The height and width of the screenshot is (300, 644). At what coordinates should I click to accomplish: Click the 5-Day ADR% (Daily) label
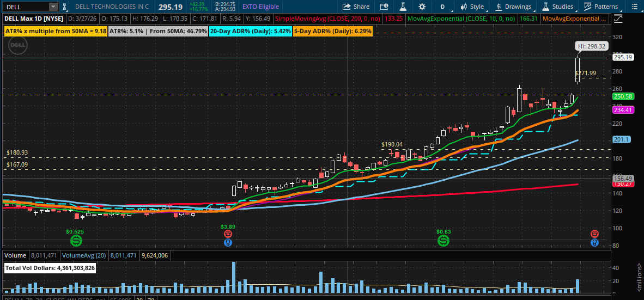coord(333,31)
